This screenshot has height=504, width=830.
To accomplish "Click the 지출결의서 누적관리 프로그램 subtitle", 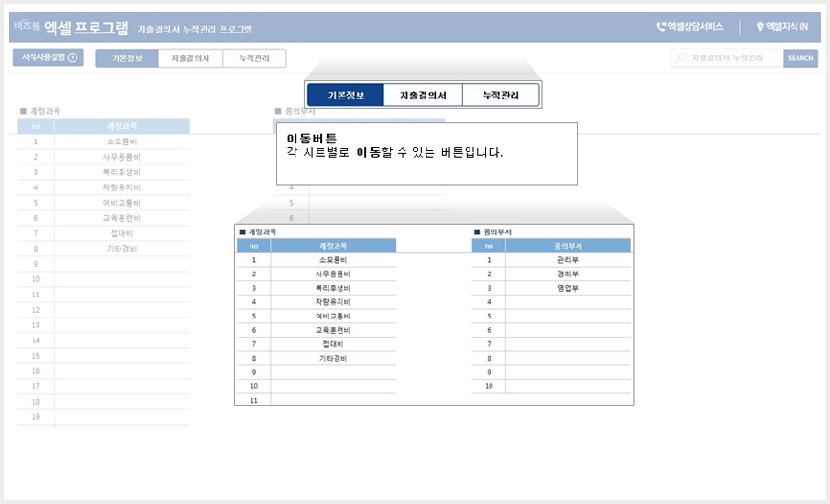I will pyautogui.click(x=195, y=29).
